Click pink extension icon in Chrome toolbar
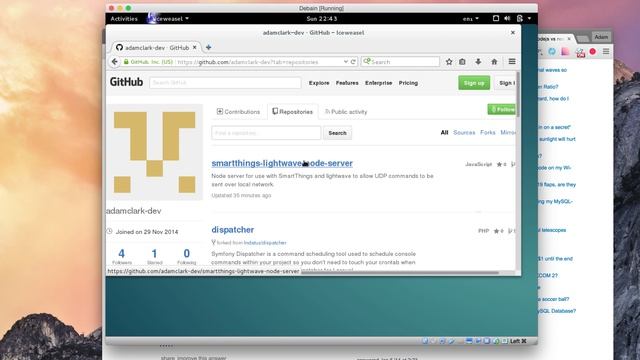 [565, 51]
